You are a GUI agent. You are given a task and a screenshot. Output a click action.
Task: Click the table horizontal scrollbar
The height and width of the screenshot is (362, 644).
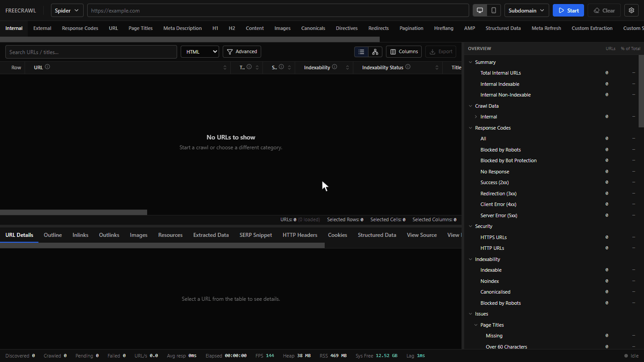coord(73,212)
